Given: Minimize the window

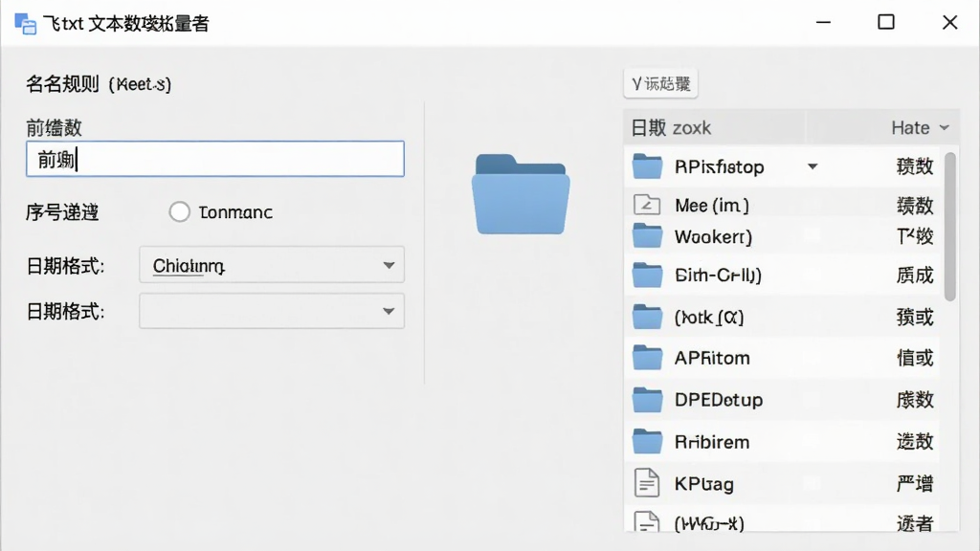Looking at the screenshot, I should coord(824,23).
